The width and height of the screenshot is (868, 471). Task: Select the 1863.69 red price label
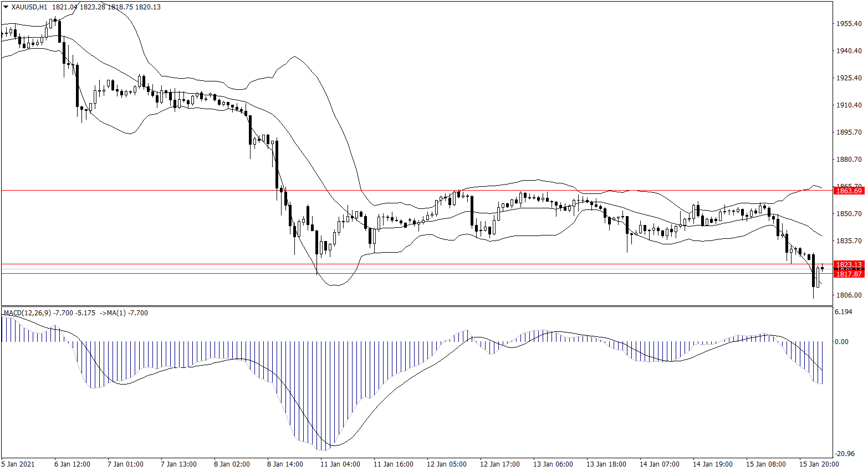click(849, 191)
